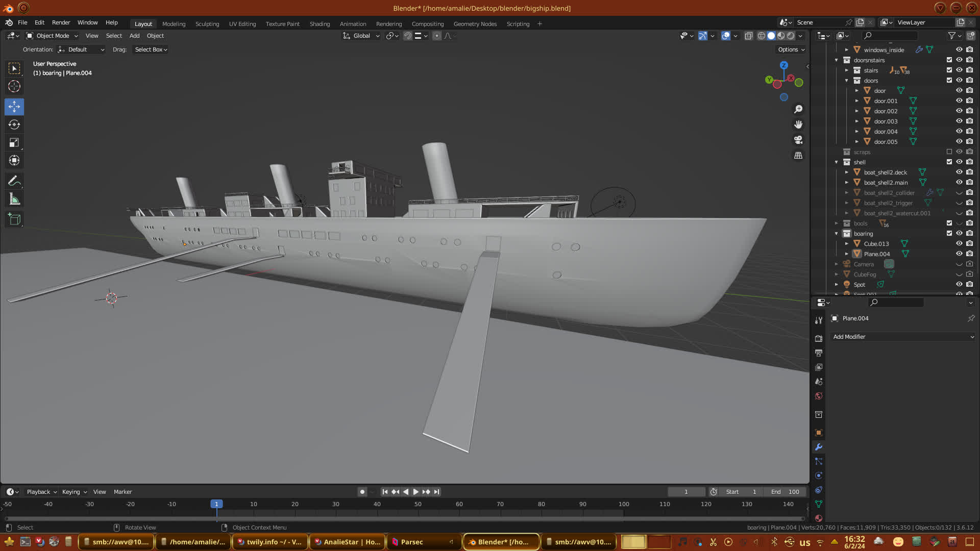Open the Render menu

[61, 22]
